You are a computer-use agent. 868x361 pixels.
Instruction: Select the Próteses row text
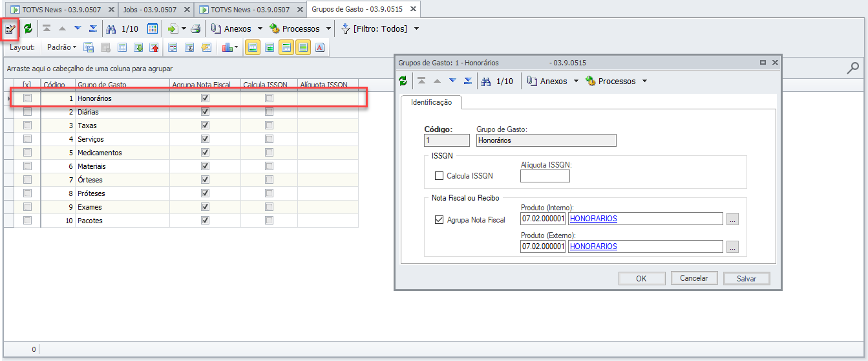pos(91,193)
